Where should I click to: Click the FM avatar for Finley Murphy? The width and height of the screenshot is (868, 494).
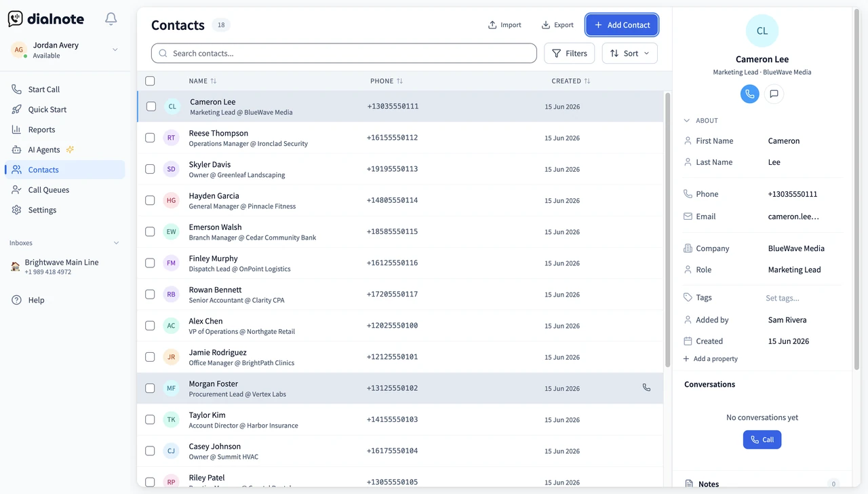(x=171, y=263)
